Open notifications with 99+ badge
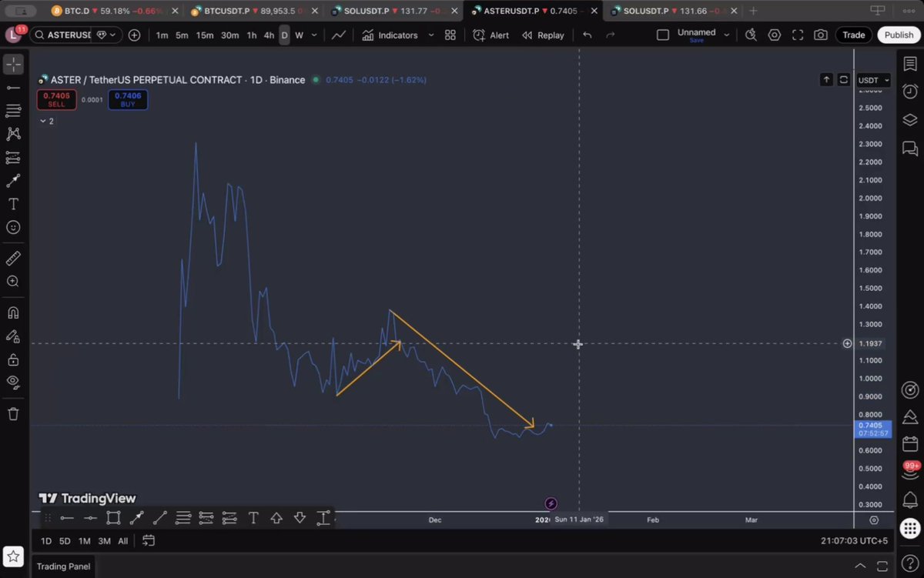This screenshot has height=578, width=924. pyautogui.click(x=911, y=469)
